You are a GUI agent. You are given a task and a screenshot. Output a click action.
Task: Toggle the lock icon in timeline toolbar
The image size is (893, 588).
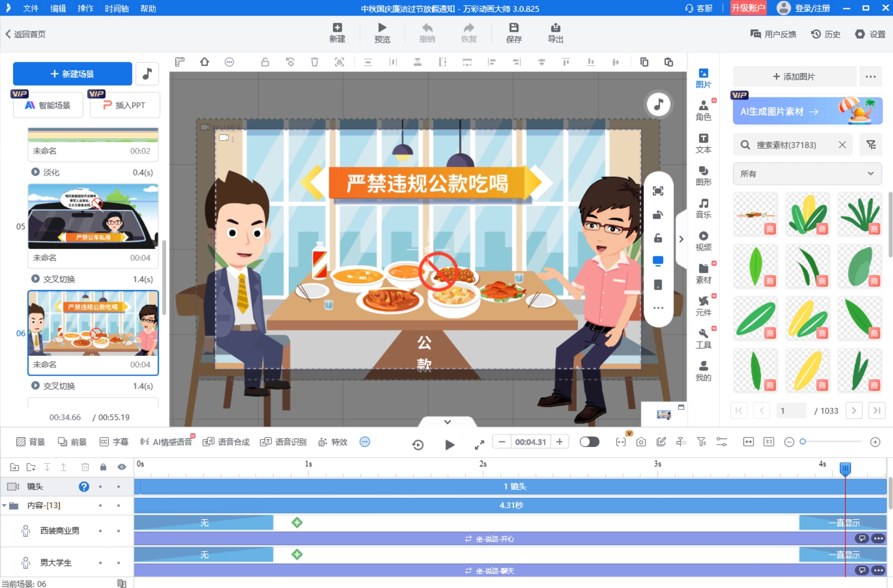[103, 467]
